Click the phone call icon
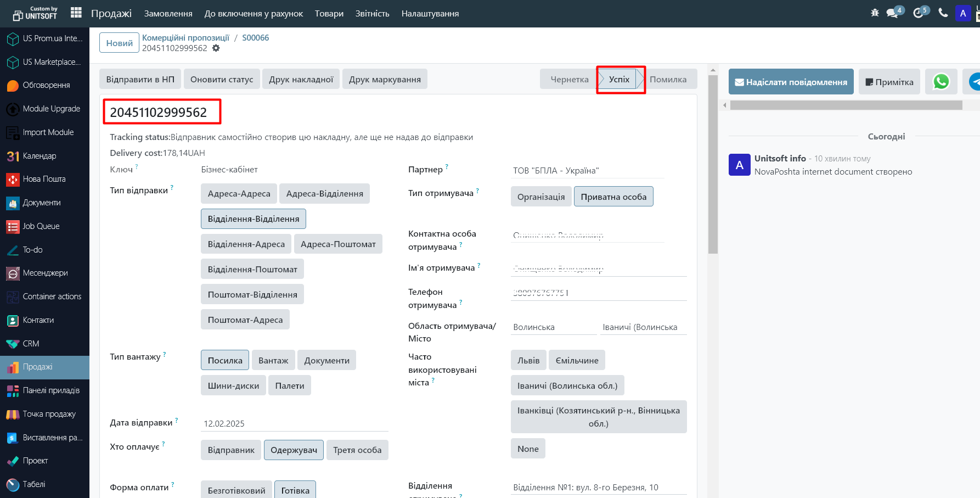The image size is (980, 498). 943,13
